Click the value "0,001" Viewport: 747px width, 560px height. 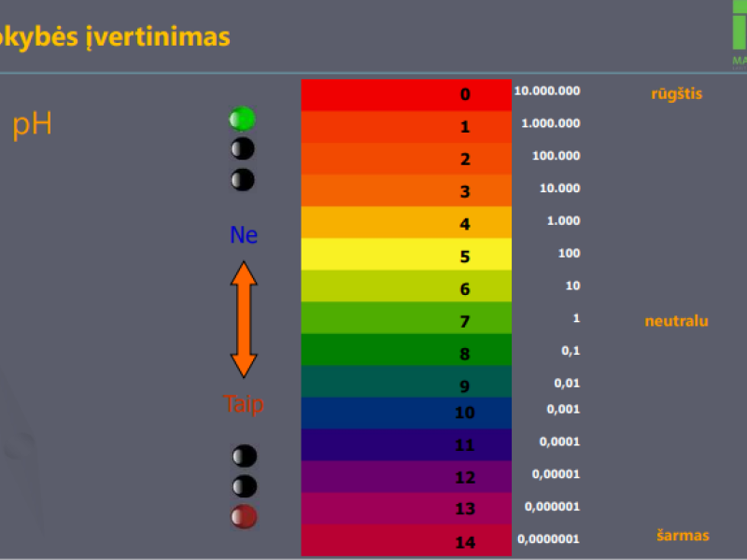(563, 409)
